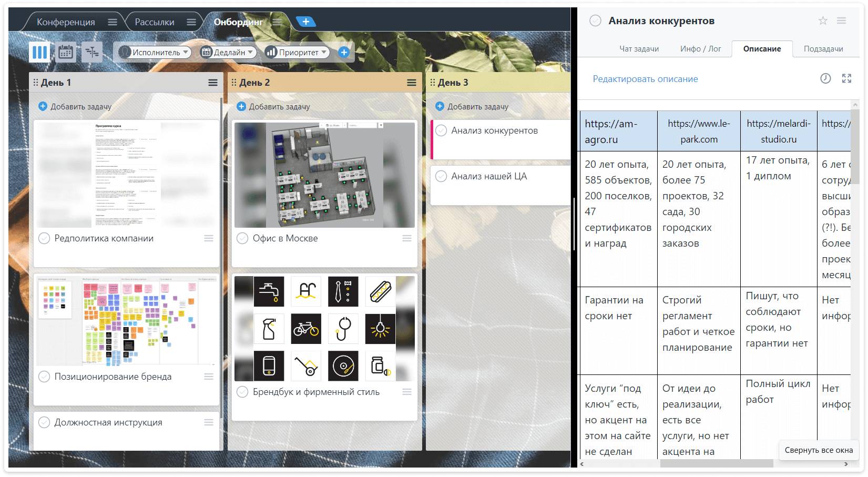Star the Анализ конкурентов task

(823, 21)
